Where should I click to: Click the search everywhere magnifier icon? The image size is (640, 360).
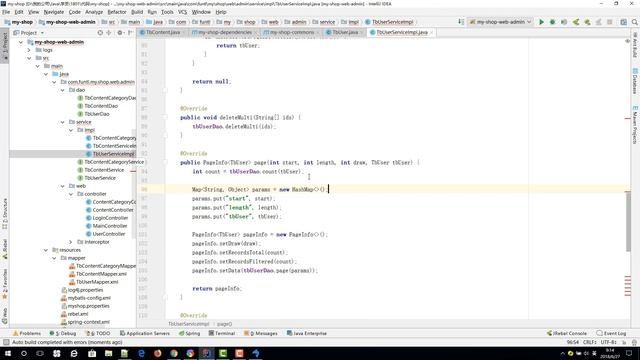tap(635, 22)
